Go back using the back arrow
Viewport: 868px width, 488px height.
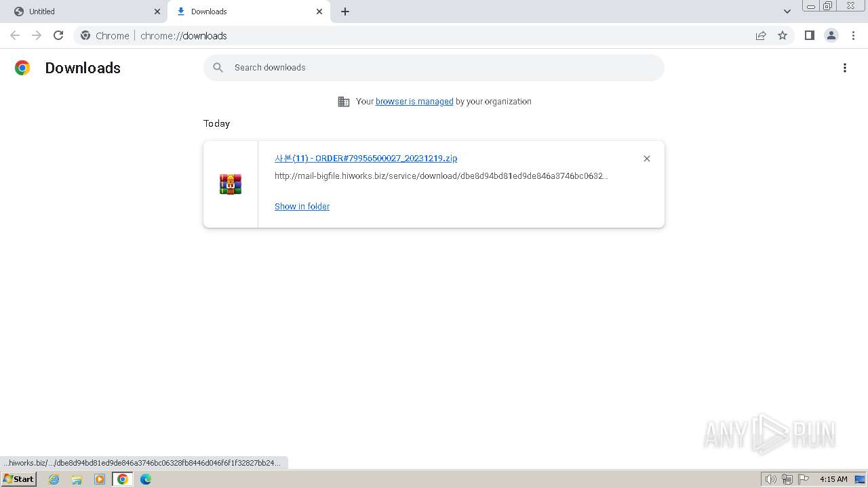click(15, 35)
